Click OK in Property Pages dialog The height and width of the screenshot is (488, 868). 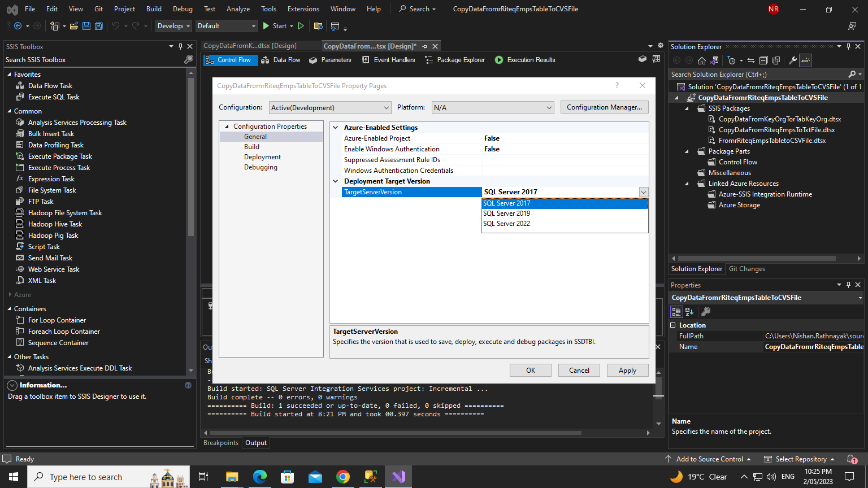point(531,371)
